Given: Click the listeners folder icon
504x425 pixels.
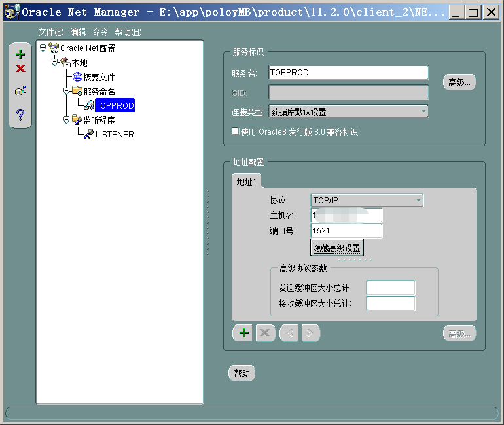Looking at the screenshot, I should (77, 120).
